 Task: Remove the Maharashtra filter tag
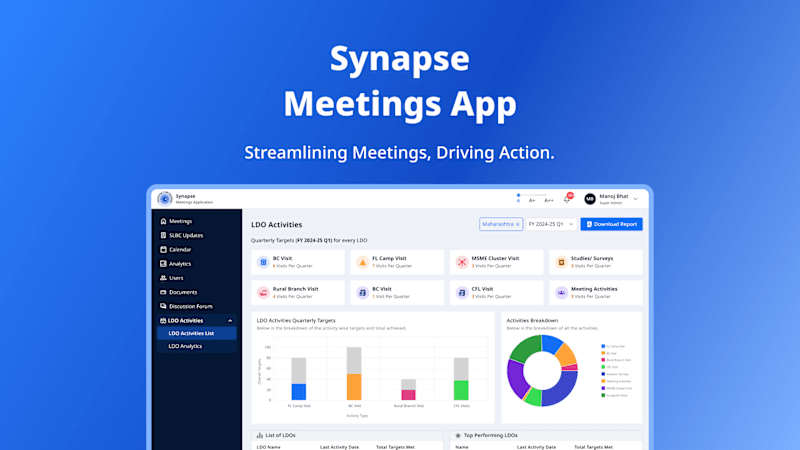(518, 224)
